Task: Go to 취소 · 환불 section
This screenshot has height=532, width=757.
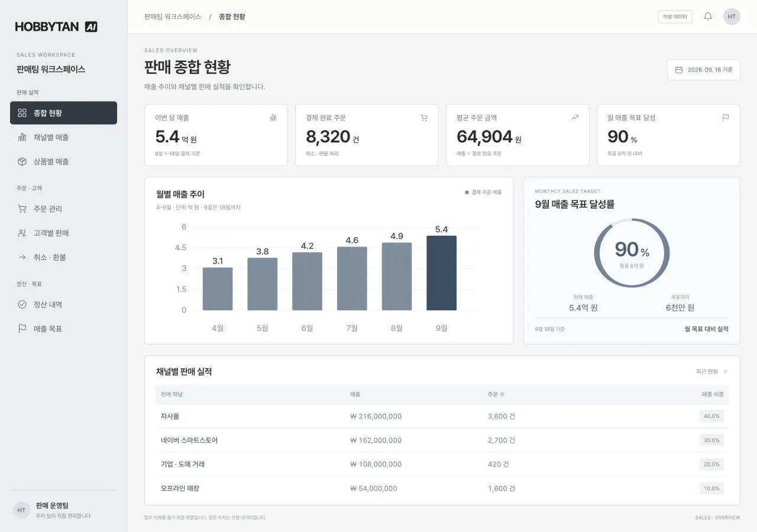Action: click(x=63, y=257)
